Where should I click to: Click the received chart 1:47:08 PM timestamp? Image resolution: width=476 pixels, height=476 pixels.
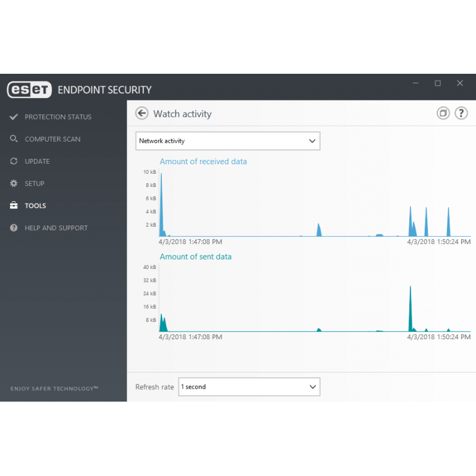(x=190, y=242)
